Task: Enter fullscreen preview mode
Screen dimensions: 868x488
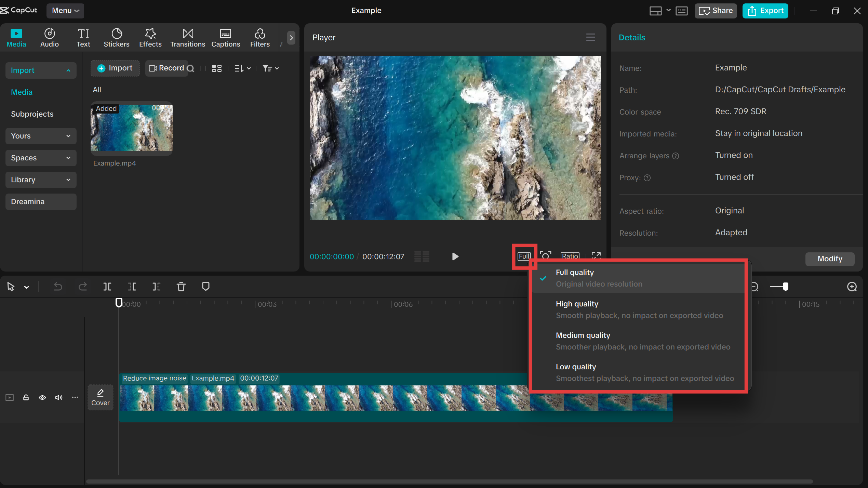Action: [596, 255]
